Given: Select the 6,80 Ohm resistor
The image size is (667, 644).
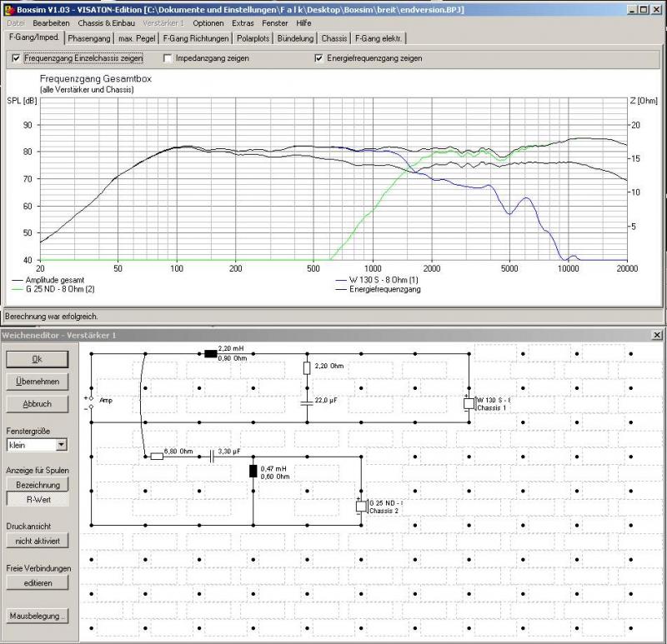Looking at the screenshot, I should [157, 456].
